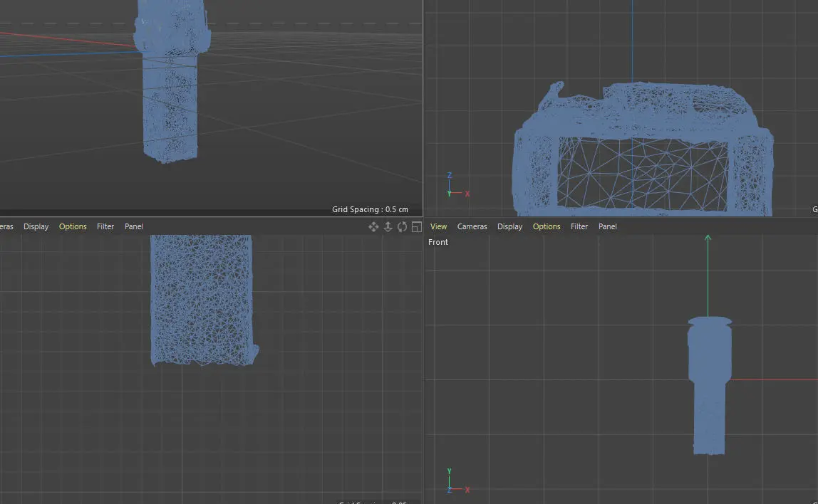Open Options menu of the Front viewport
The width and height of the screenshot is (818, 504).
547,226
